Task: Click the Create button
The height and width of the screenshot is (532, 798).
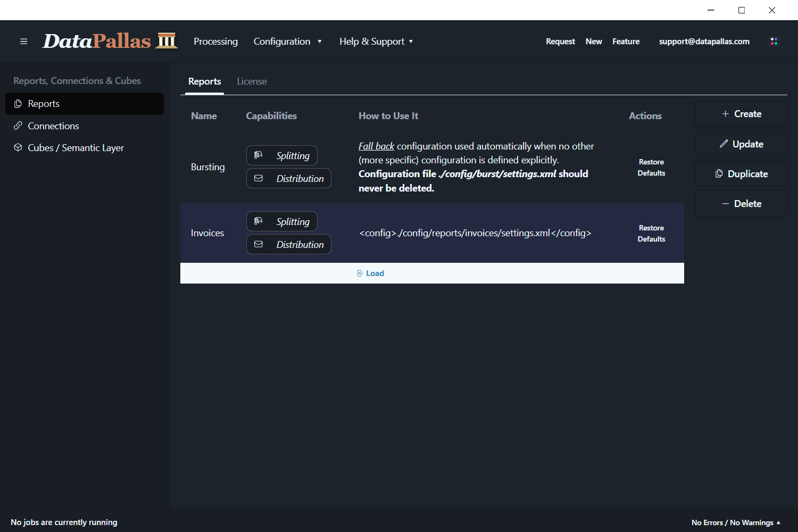Action: click(741, 114)
